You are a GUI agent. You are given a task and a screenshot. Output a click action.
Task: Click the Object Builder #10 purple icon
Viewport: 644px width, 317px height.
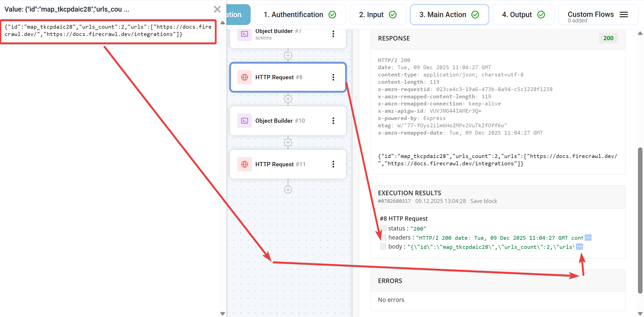[x=244, y=121]
